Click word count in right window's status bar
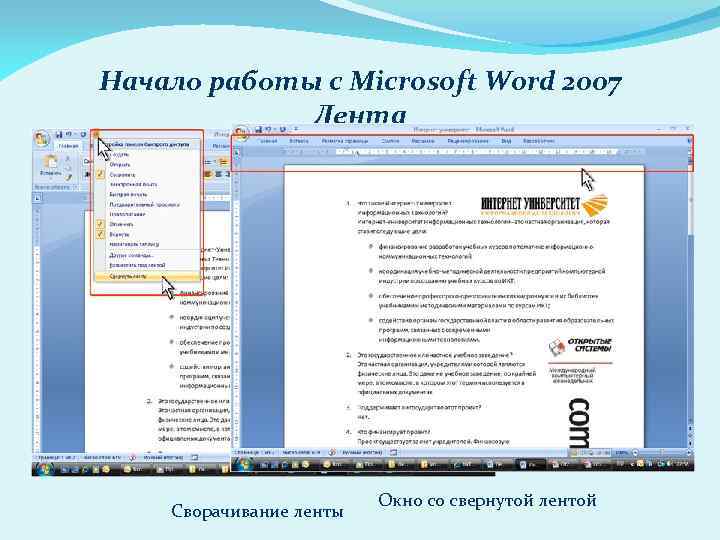The height and width of the screenshot is (540, 720). pyautogui.click(x=301, y=452)
